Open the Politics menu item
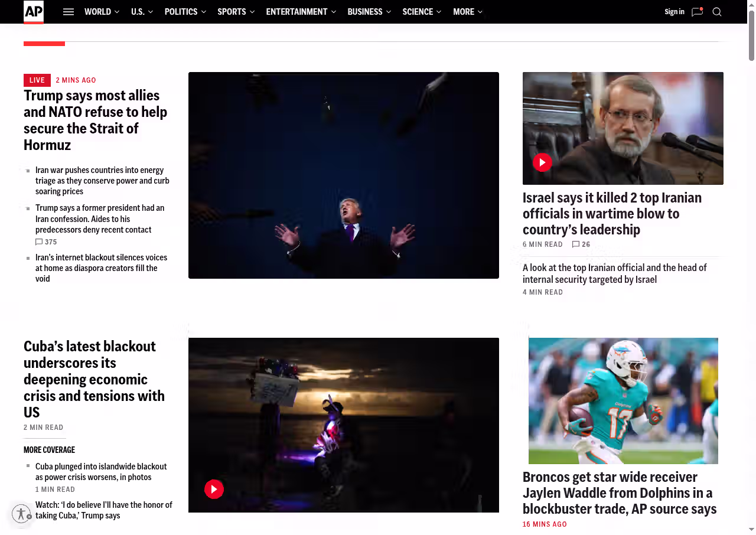This screenshot has height=535, width=756. coord(181,12)
